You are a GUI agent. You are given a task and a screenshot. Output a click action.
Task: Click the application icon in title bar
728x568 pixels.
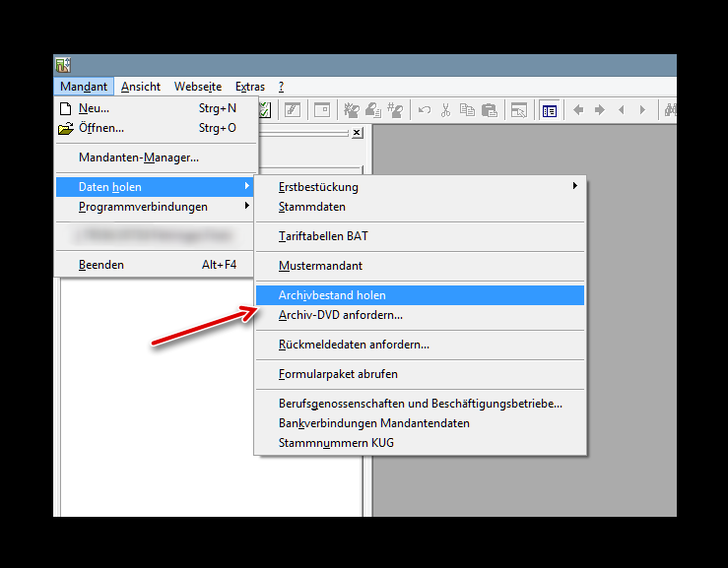tap(63, 66)
